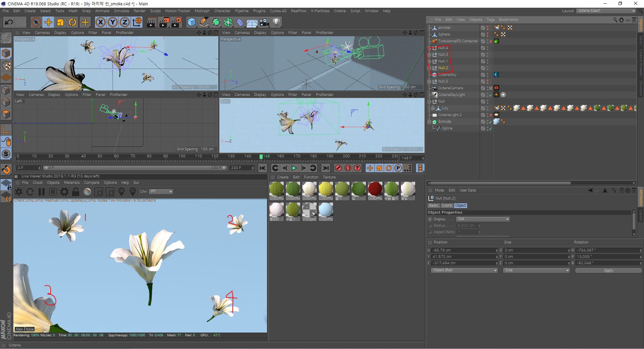This screenshot has width=644, height=349.
Task: Activate the Scale tool
Action: point(60,22)
